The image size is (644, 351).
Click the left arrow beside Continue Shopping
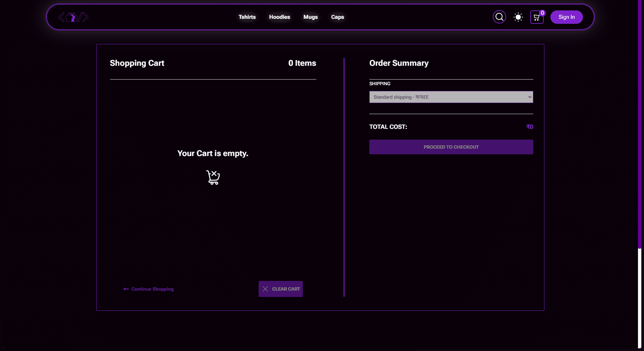point(126,289)
